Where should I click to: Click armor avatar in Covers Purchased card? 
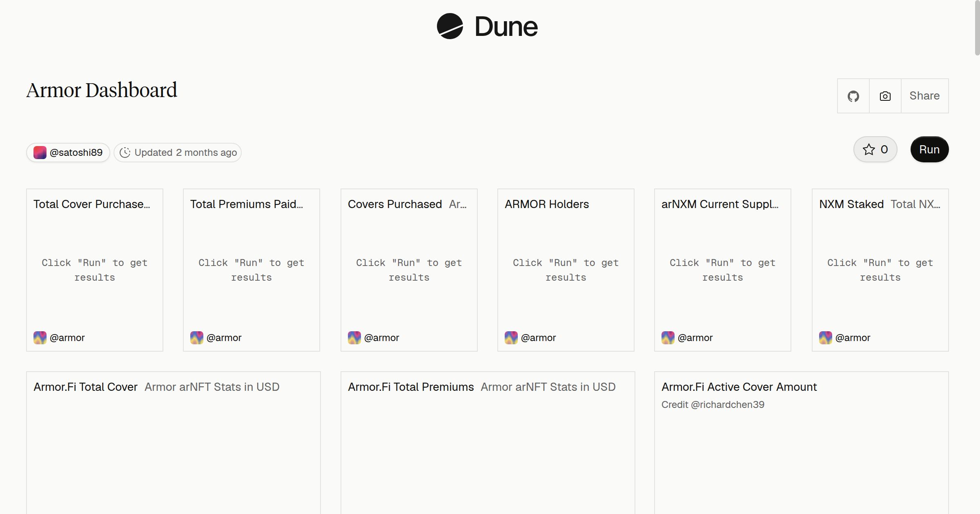354,337
